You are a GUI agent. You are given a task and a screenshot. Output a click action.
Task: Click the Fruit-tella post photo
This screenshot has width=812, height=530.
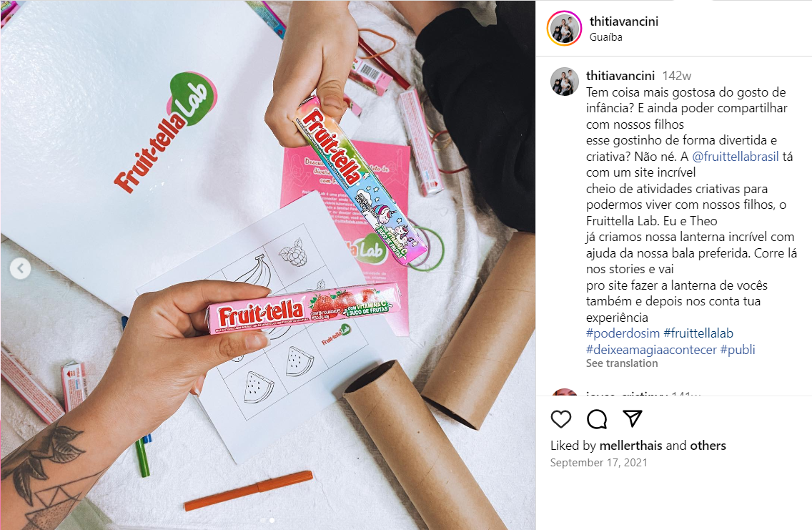coord(268,265)
